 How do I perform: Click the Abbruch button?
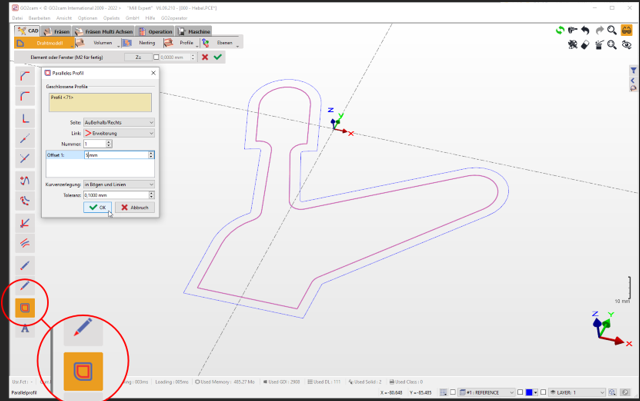click(136, 207)
